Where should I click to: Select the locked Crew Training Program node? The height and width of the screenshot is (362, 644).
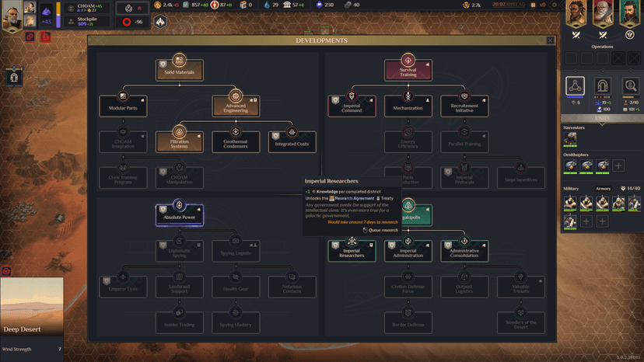(x=123, y=178)
